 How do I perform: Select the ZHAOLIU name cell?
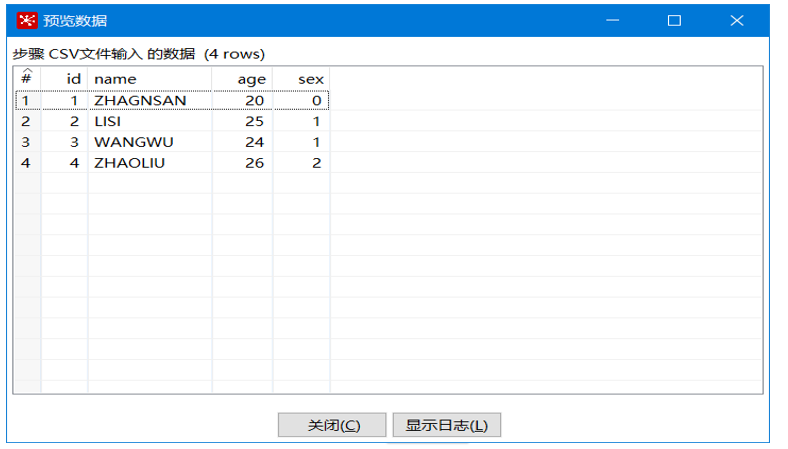pyautogui.click(x=150, y=163)
